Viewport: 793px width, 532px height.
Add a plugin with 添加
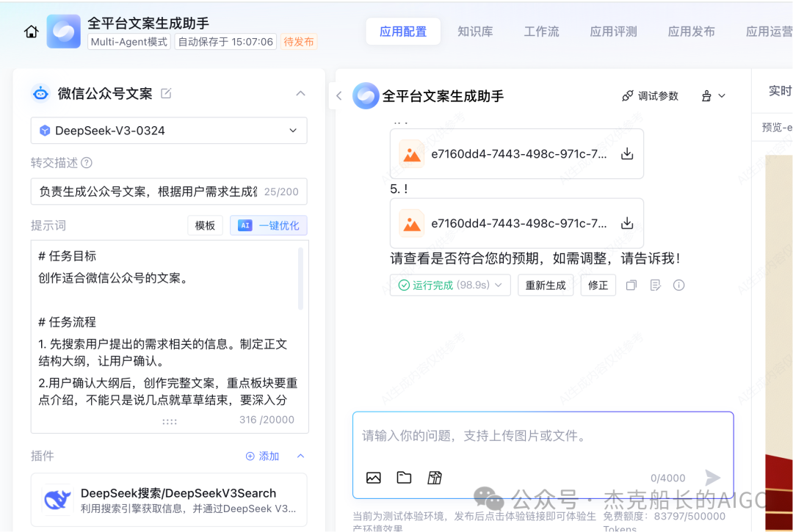(262, 456)
